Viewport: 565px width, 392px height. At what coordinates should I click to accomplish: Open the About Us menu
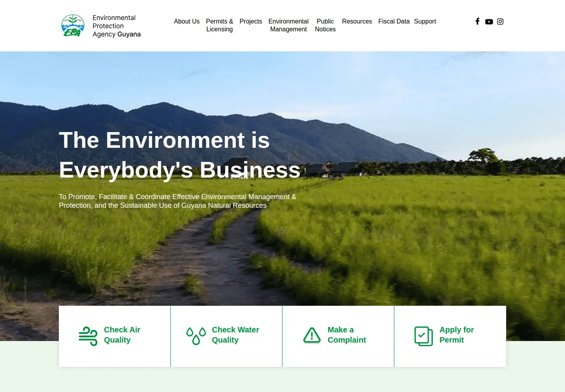(x=187, y=21)
